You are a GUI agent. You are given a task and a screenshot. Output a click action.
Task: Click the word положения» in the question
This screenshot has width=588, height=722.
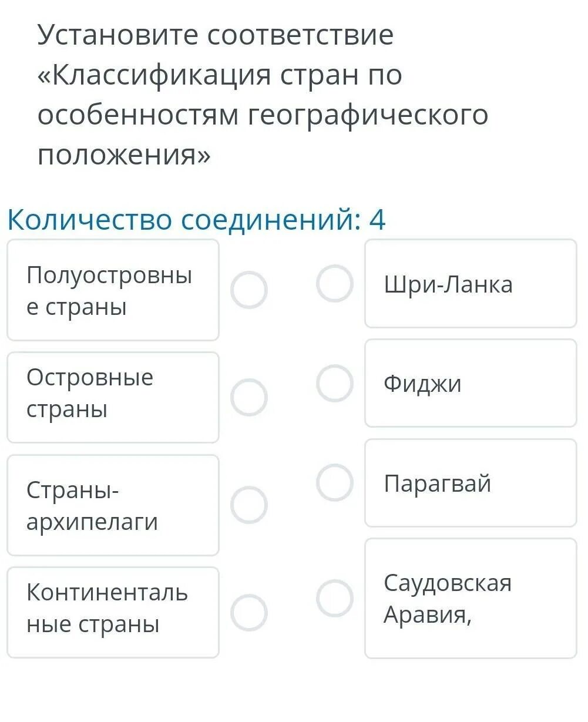tap(124, 155)
